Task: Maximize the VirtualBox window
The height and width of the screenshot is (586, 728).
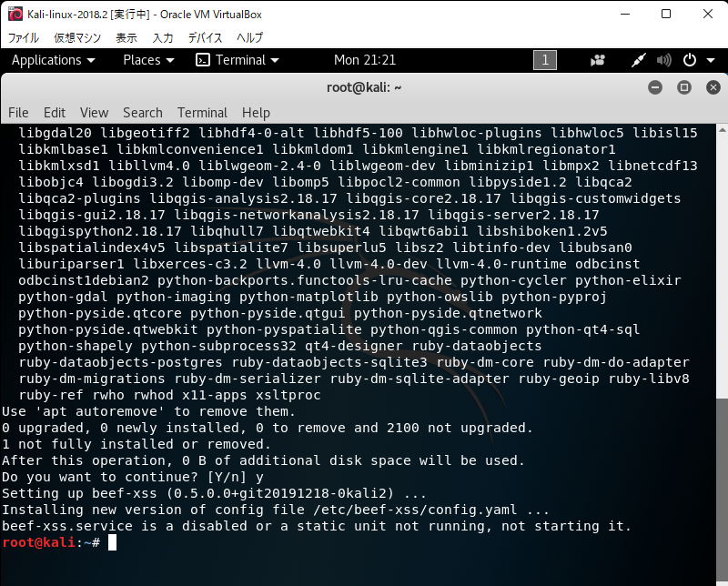Action: click(666, 14)
